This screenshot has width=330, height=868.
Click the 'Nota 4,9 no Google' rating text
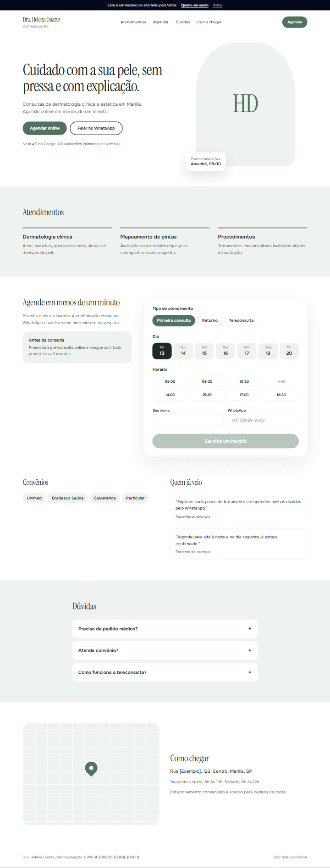point(71,144)
